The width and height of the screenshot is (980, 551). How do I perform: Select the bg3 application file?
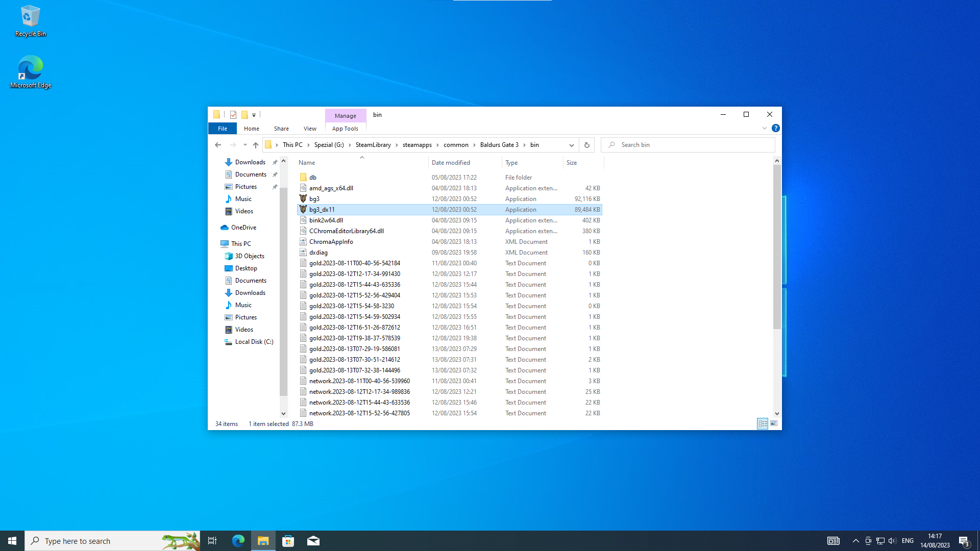pyautogui.click(x=314, y=199)
